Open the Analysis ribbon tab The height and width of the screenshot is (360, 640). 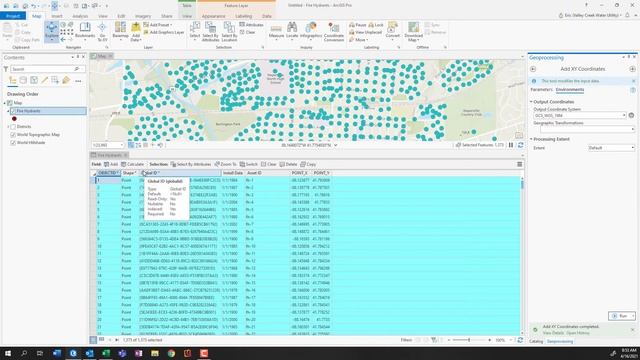pos(80,16)
